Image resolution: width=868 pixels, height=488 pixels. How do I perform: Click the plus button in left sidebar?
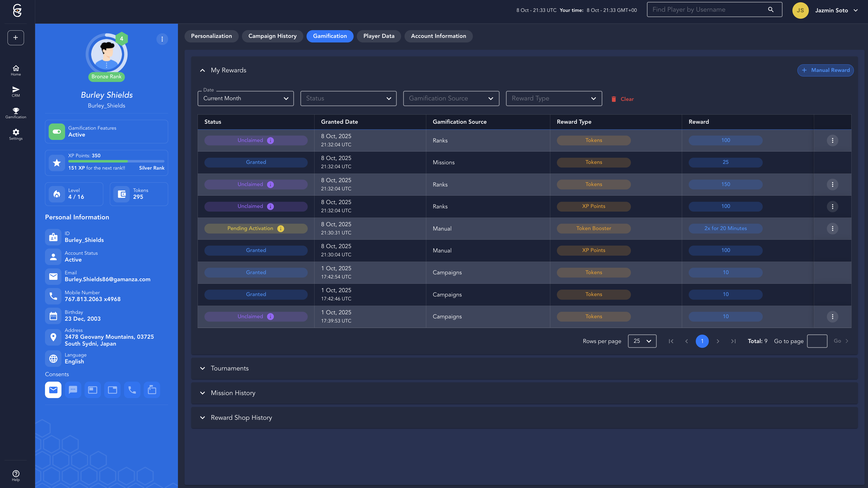click(x=16, y=38)
